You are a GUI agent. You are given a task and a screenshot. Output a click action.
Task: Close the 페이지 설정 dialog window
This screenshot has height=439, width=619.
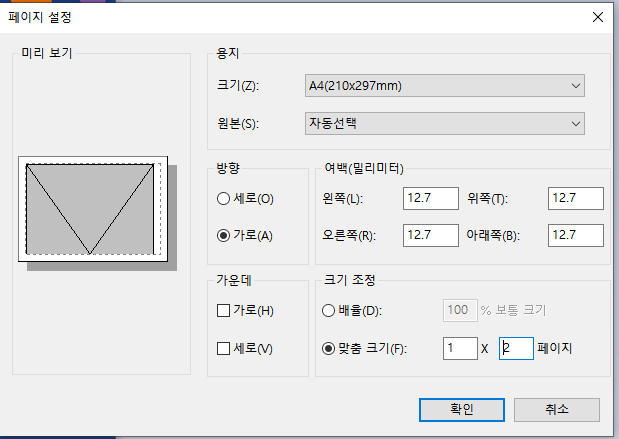598,17
